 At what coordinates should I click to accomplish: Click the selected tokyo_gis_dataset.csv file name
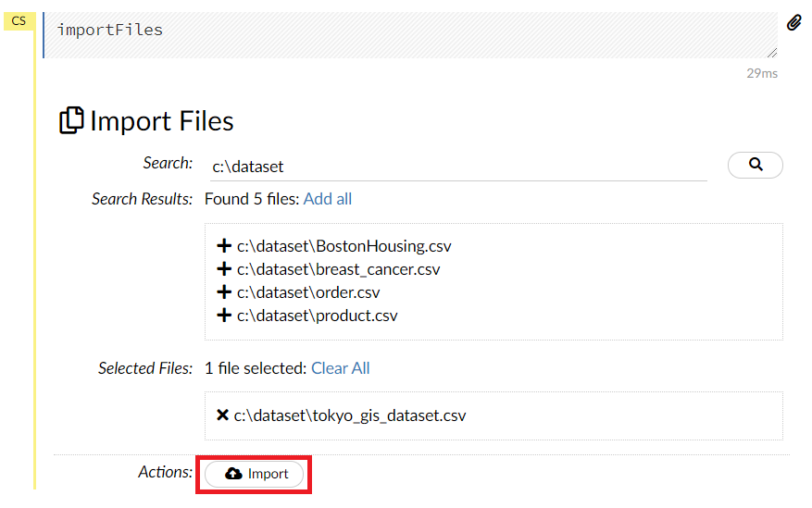349,415
